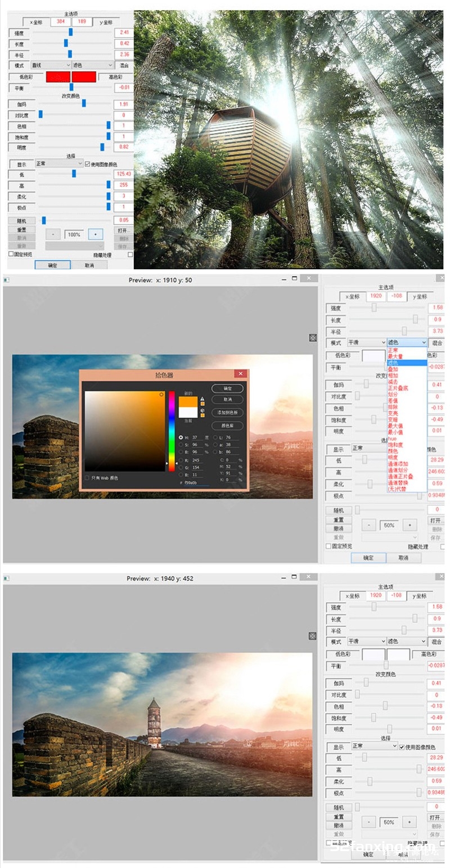Click 取消 beside the Preview x: 1910 window
450x868 pixels.
[403, 558]
